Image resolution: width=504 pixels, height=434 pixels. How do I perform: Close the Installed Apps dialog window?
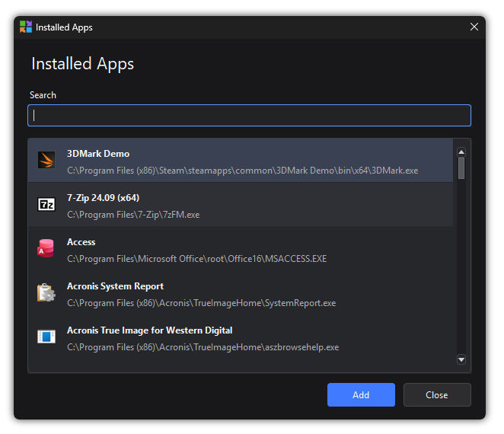(x=474, y=27)
